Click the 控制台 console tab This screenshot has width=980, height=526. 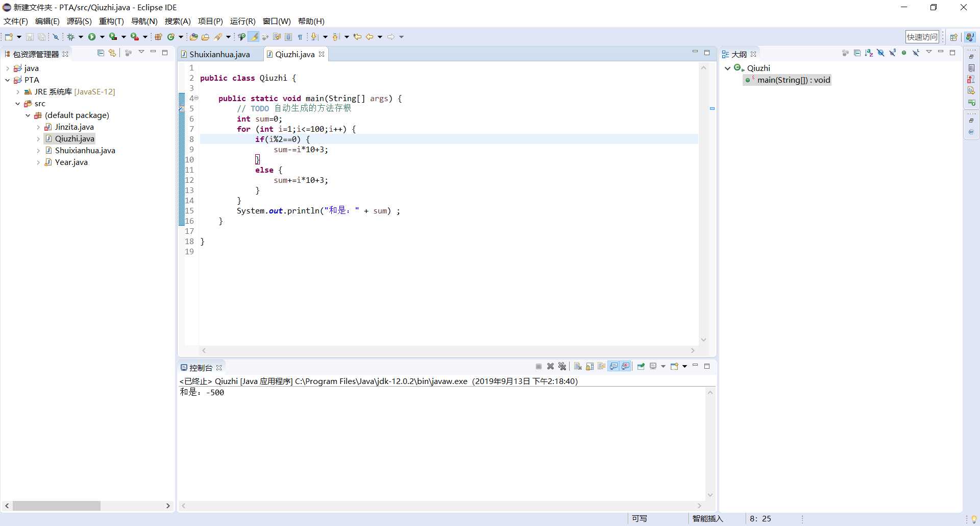201,368
